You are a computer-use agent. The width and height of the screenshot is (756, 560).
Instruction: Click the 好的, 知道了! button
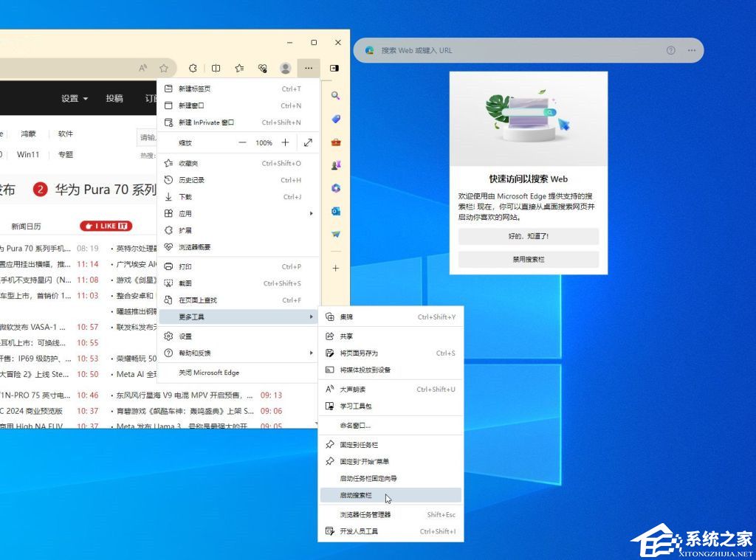click(x=529, y=236)
